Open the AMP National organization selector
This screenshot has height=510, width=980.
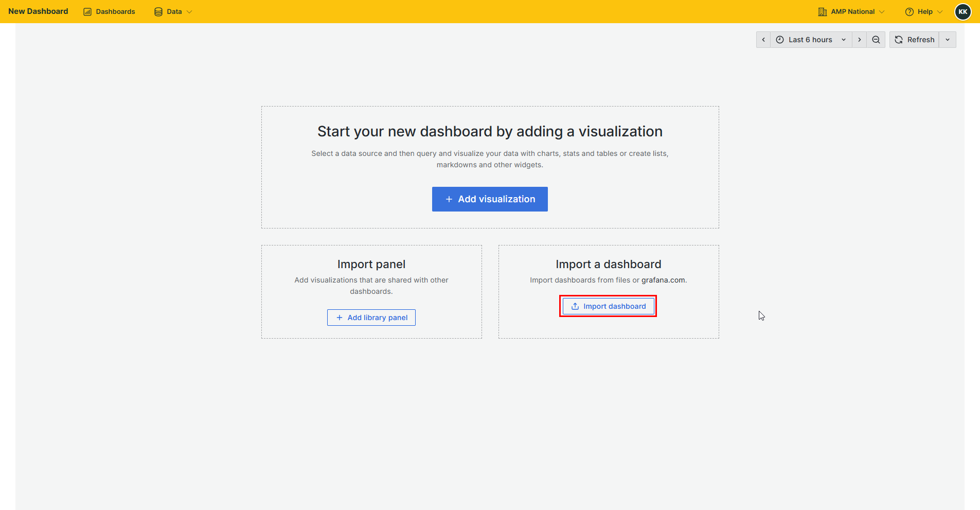[851, 11]
